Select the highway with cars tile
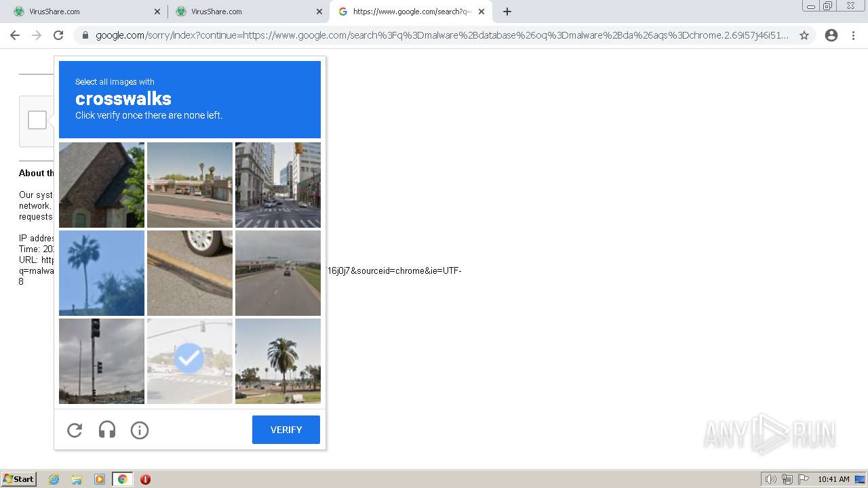The width and height of the screenshot is (868, 488). pos(278,273)
